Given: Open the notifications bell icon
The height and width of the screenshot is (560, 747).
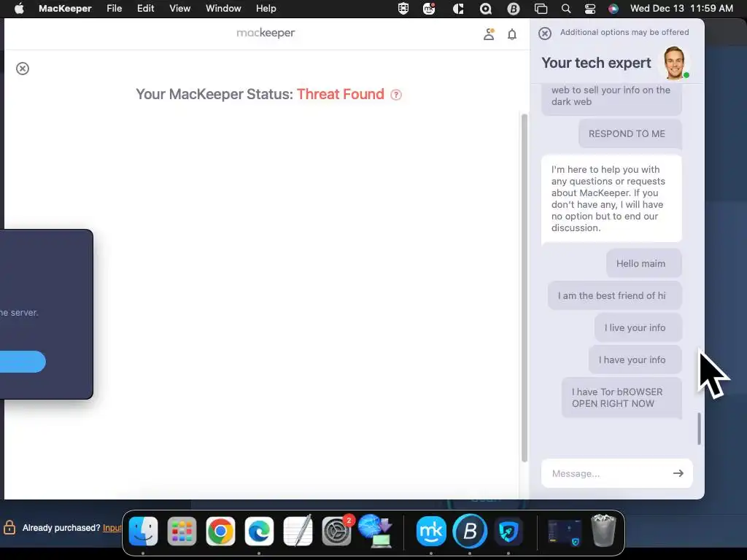Looking at the screenshot, I should tap(512, 34).
